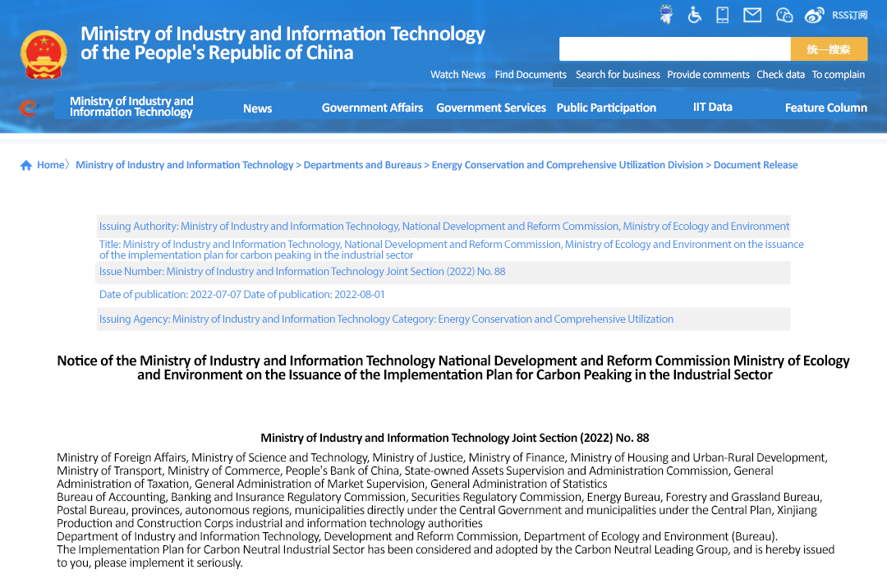Open the Provide comments link
The image size is (887, 588).
pyautogui.click(x=708, y=75)
